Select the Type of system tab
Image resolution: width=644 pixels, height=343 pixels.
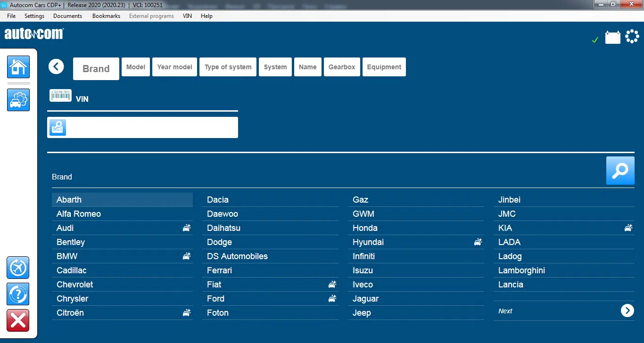(228, 67)
